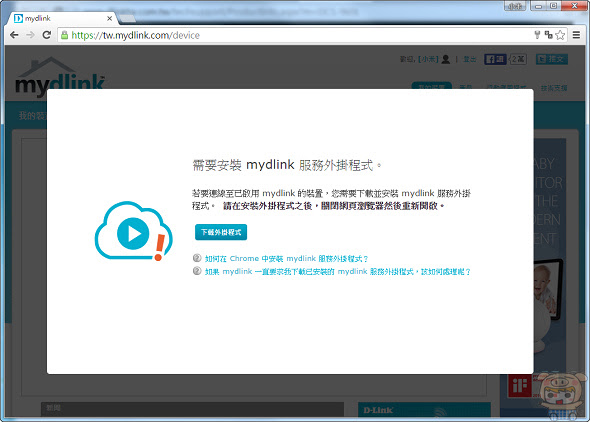Click the D-Link banner at bottom

click(424, 410)
